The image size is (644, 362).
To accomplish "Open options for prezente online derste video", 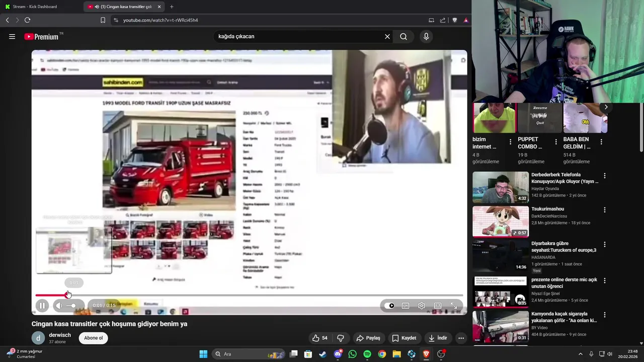I will pos(605,281).
